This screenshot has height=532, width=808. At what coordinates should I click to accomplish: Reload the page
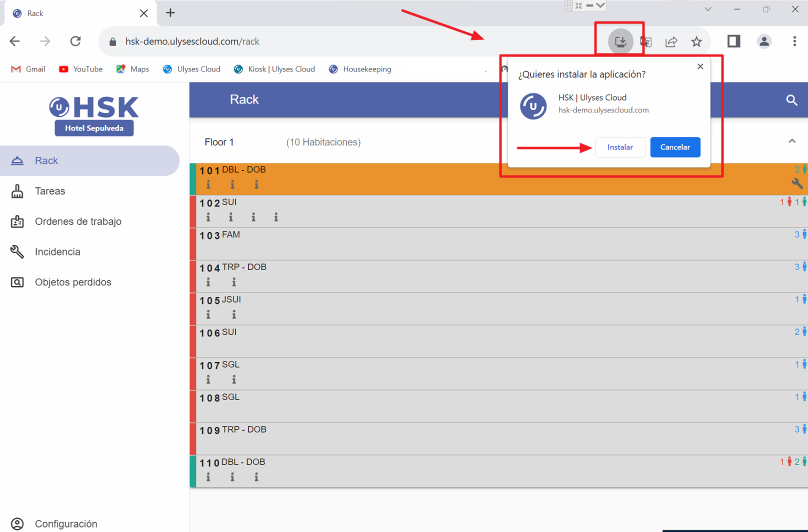pos(75,41)
